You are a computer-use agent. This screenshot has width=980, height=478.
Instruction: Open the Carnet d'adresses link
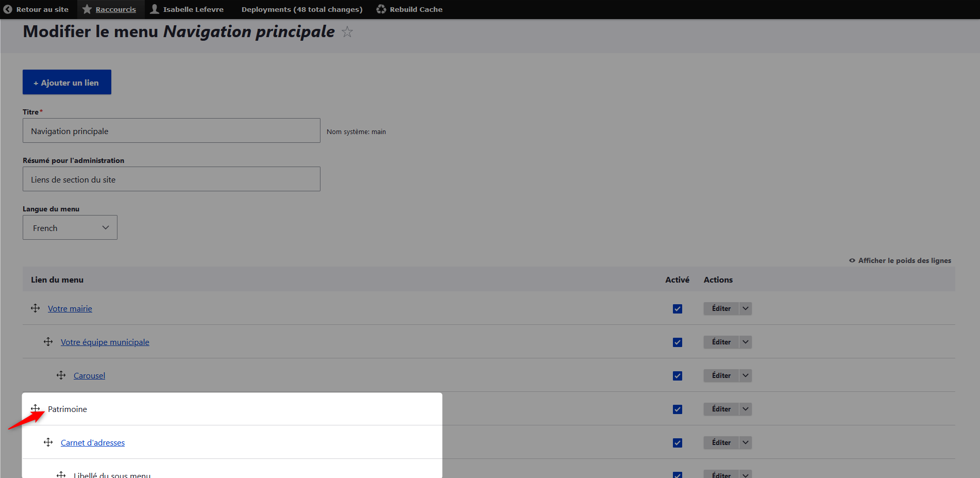pyautogui.click(x=93, y=442)
